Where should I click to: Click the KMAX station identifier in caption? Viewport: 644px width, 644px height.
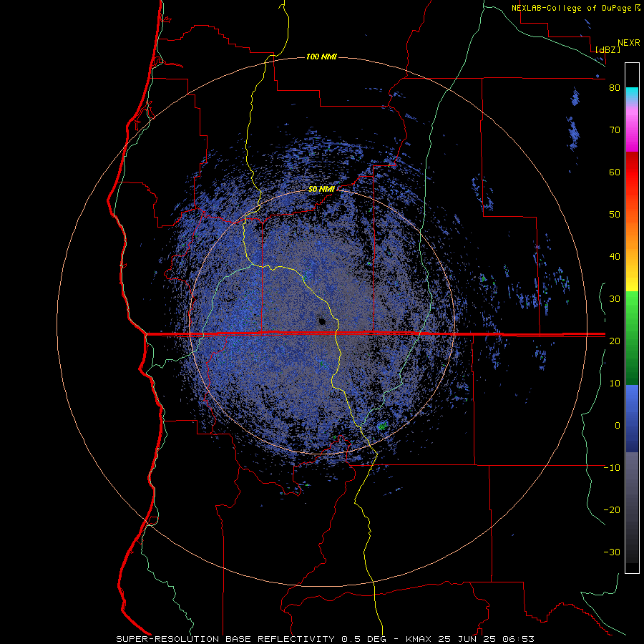418,639
